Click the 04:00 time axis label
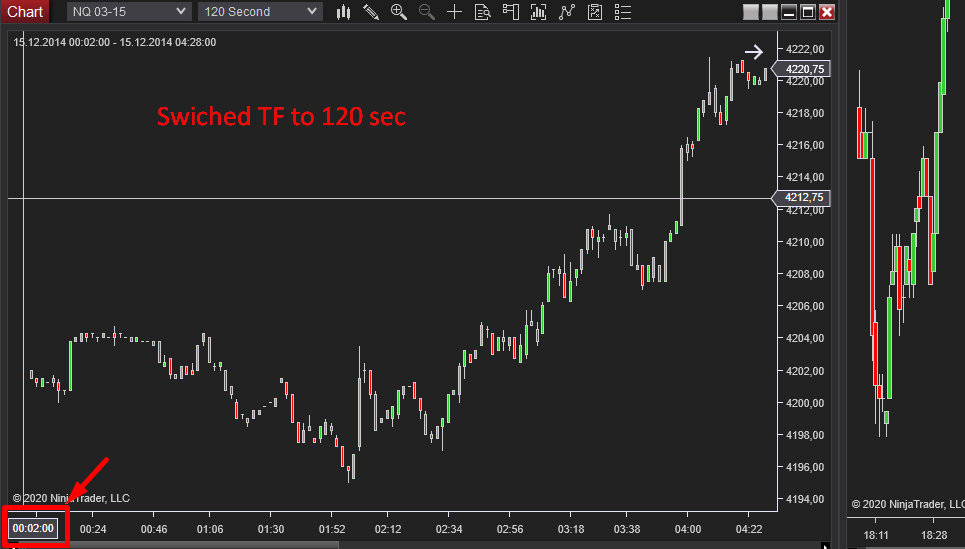 (687, 529)
